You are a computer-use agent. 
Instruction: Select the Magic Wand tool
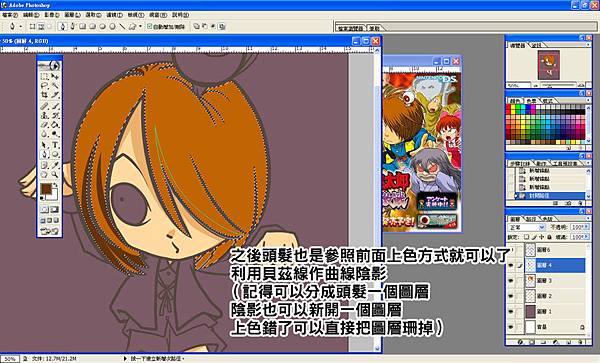(55, 86)
